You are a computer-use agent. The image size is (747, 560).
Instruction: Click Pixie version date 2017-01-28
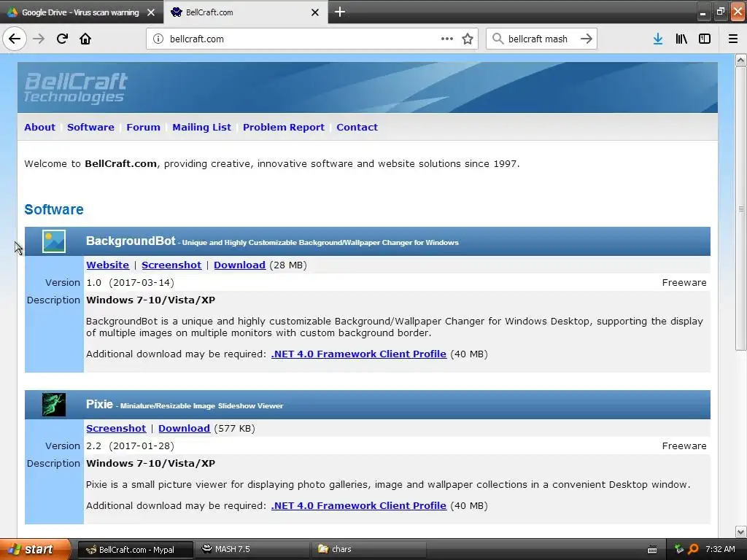point(142,446)
